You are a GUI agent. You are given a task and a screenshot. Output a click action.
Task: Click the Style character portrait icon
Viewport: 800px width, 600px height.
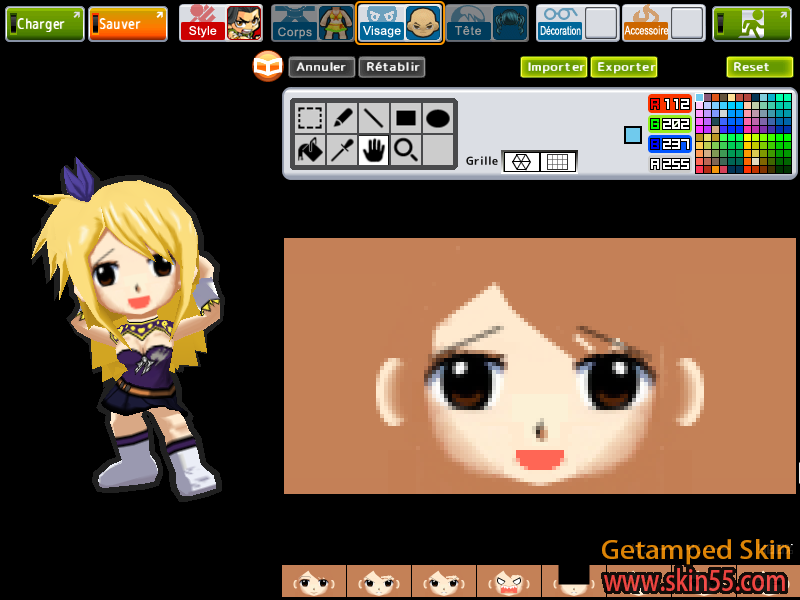(243, 23)
